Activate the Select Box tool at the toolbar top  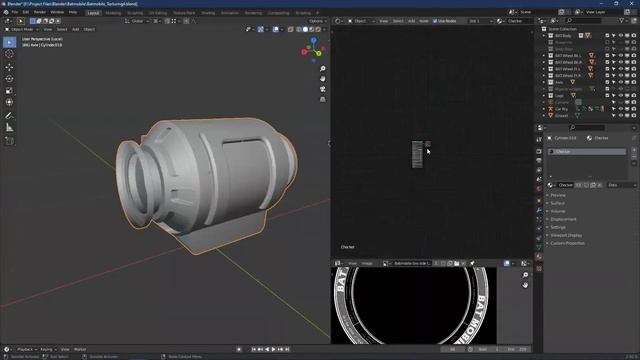9,42
